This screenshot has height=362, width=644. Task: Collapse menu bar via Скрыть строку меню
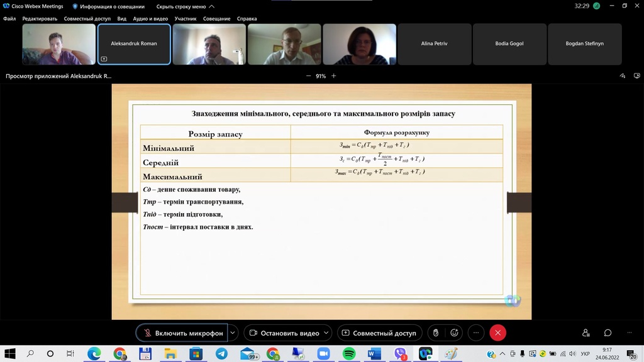[185, 6]
